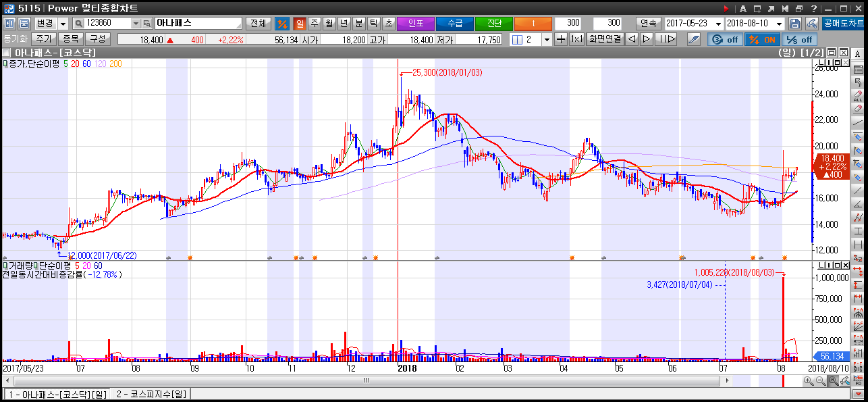Image resolution: width=868 pixels, height=402 pixels.
Task: Toggle the crosshair plus button
Action: coord(561,39)
